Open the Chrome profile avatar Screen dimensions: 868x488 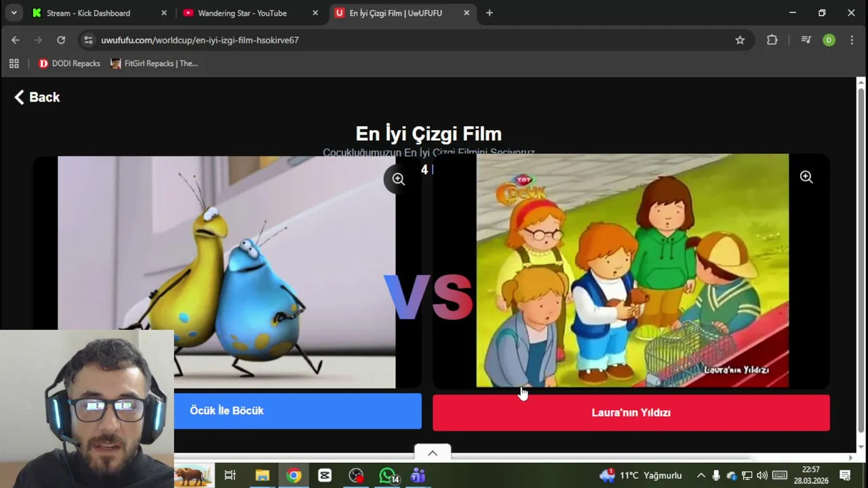tap(829, 40)
